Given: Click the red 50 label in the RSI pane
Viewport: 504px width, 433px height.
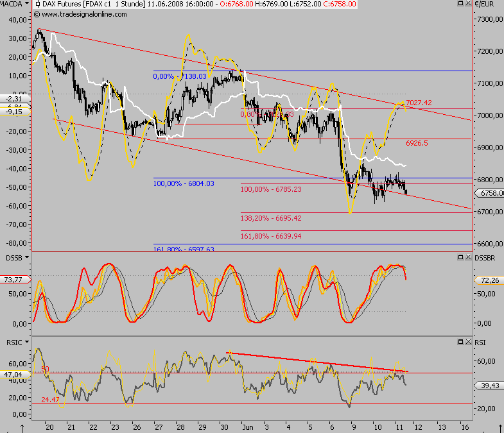Looking at the screenshot, I should 45,369.
